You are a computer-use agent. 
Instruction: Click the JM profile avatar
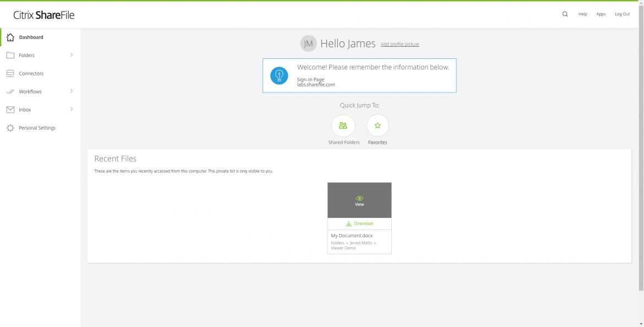pyautogui.click(x=308, y=43)
